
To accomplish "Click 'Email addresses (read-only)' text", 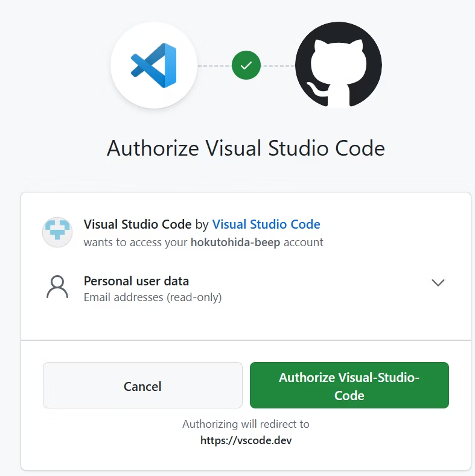I will pos(153,297).
